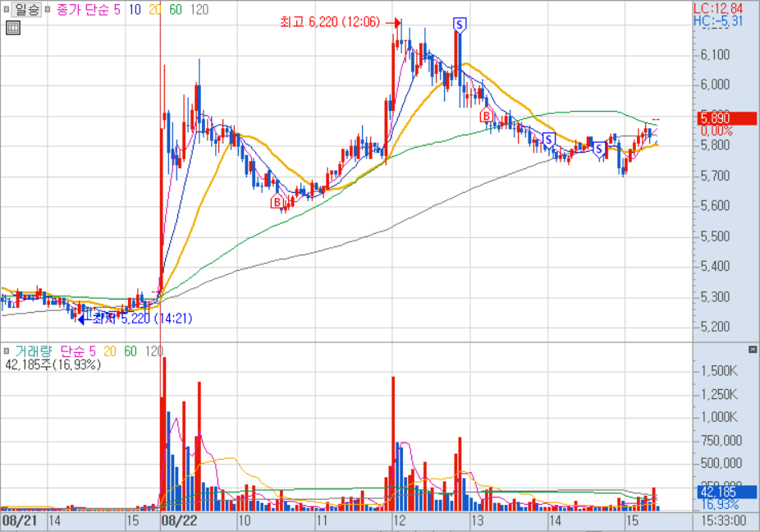Select the S sell marker left of hour 14
760x532 pixels.
pos(548,139)
